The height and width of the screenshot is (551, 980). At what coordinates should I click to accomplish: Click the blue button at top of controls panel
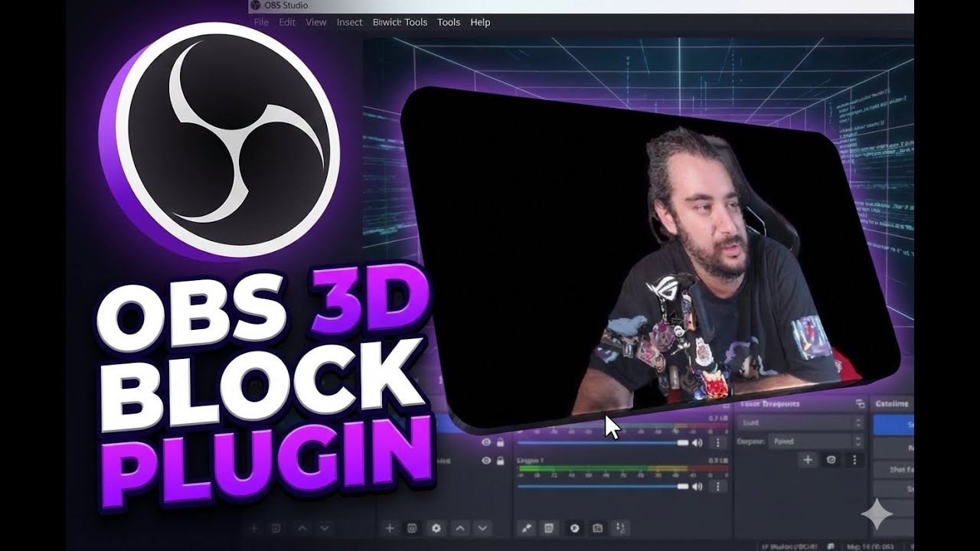pos(893,425)
